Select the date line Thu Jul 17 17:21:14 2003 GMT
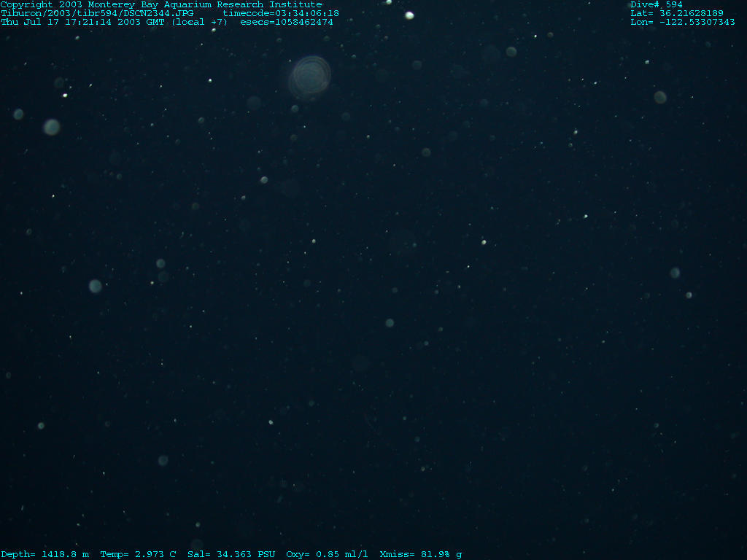This screenshot has height=560, width=747. point(83,22)
